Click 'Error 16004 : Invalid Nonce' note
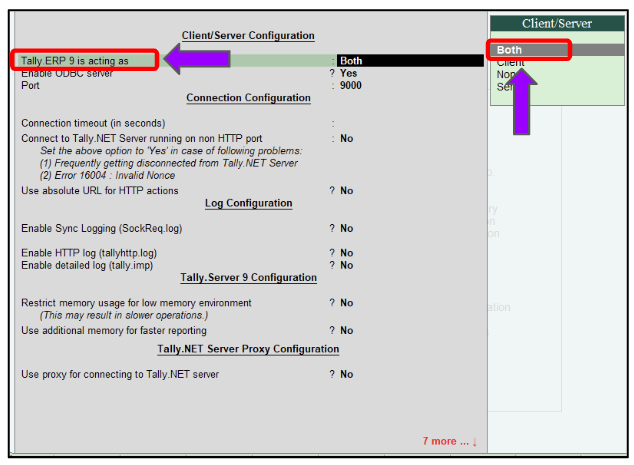 (x=107, y=175)
